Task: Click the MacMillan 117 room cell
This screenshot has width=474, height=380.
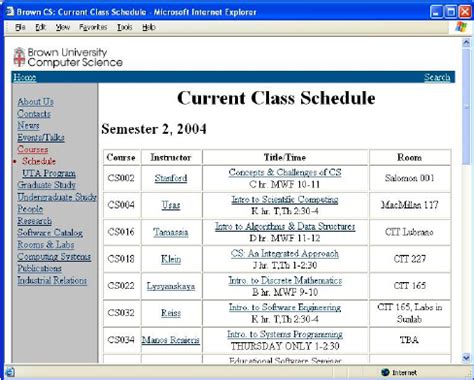Action: pos(410,205)
